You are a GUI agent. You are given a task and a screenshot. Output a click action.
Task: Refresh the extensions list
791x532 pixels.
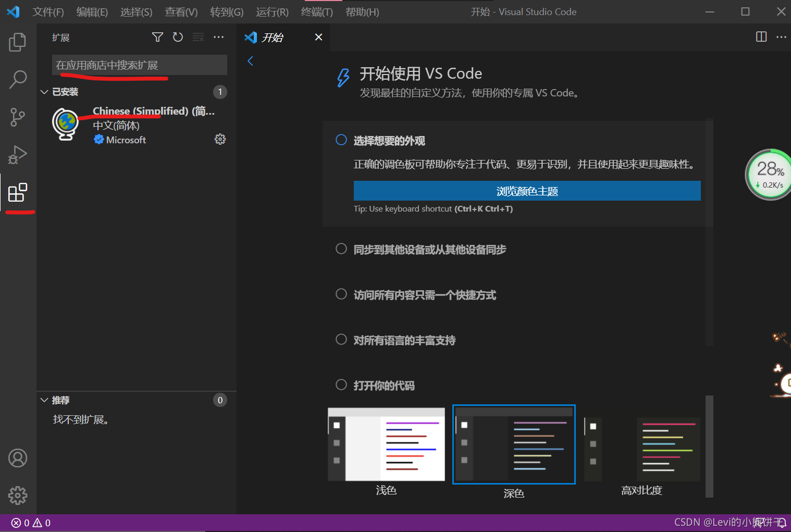pos(178,37)
